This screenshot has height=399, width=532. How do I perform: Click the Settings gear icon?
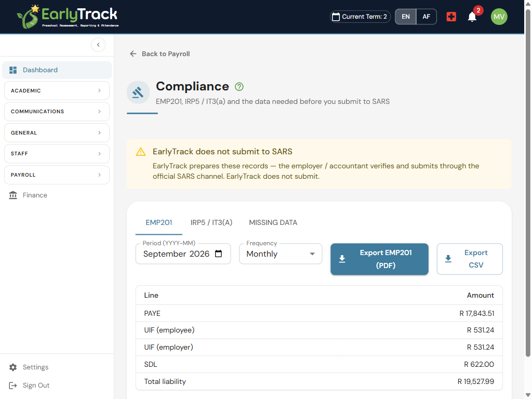(13, 367)
